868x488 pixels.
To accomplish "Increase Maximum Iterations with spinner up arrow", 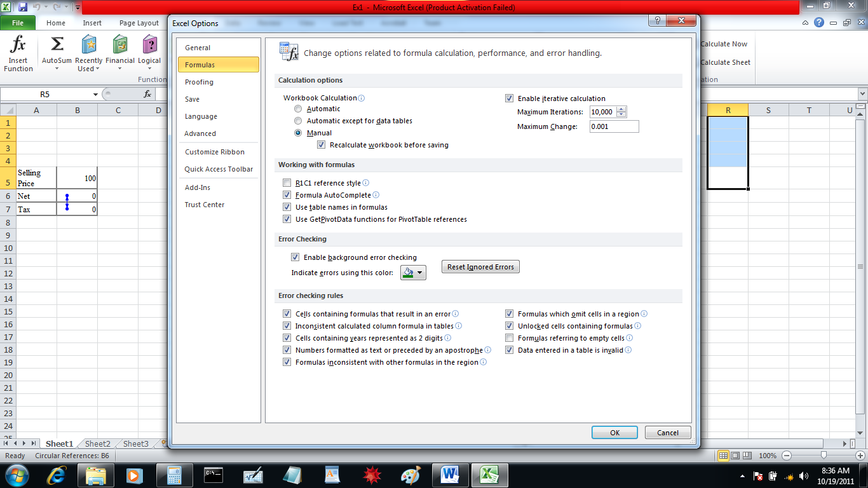I will point(621,109).
